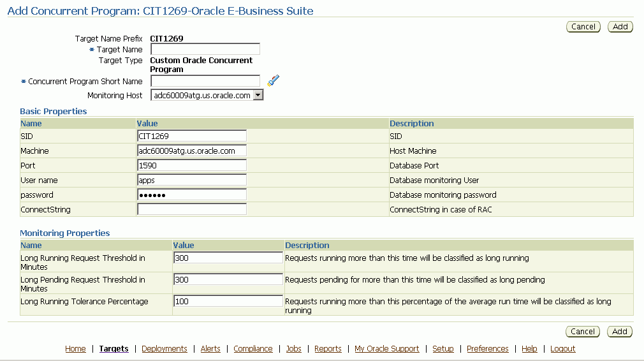
Task: Edit the Machine value field
Action: pyautogui.click(x=192, y=151)
